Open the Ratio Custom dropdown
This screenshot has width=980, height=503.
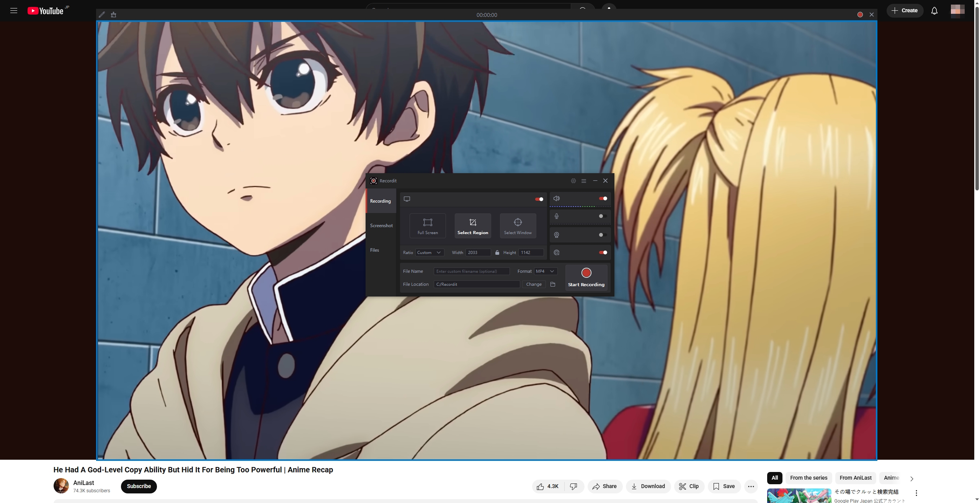pyautogui.click(x=430, y=252)
